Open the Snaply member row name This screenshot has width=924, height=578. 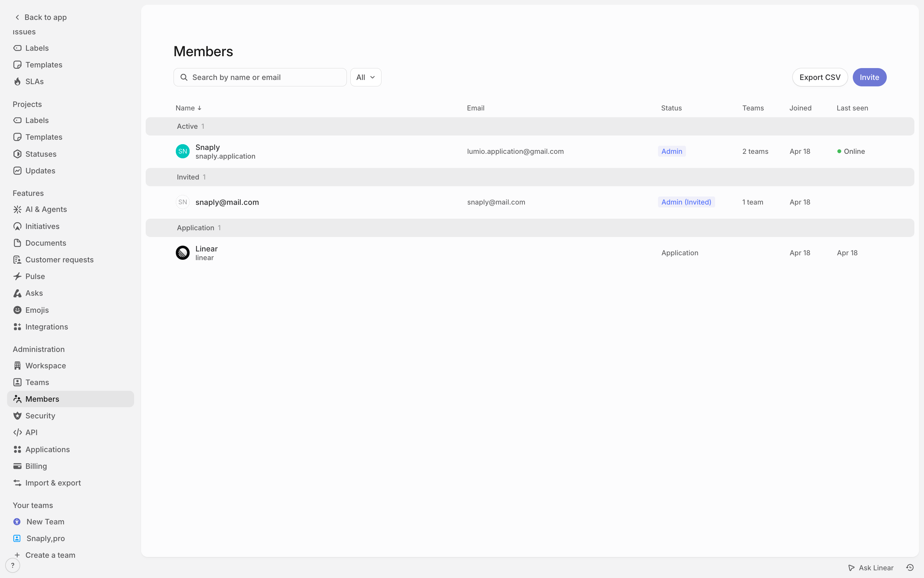coord(207,148)
